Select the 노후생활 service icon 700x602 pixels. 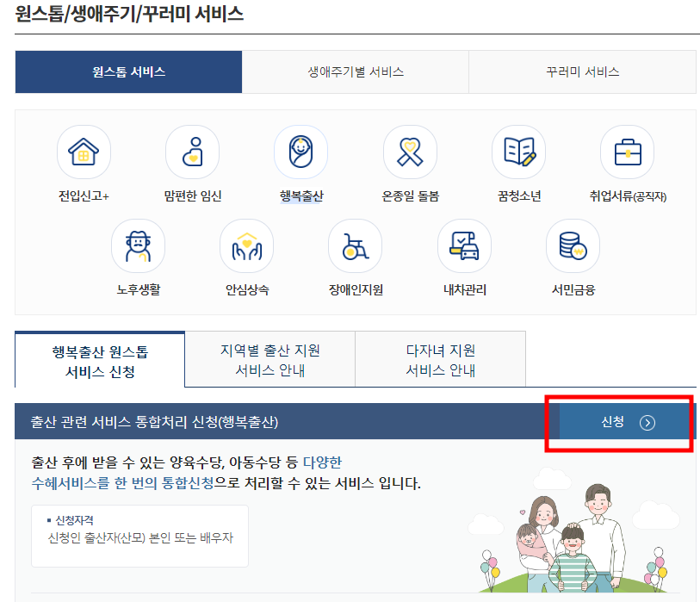pos(138,247)
